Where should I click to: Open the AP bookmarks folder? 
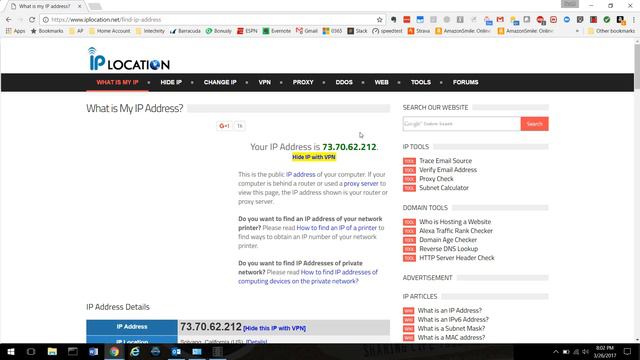pos(76,31)
